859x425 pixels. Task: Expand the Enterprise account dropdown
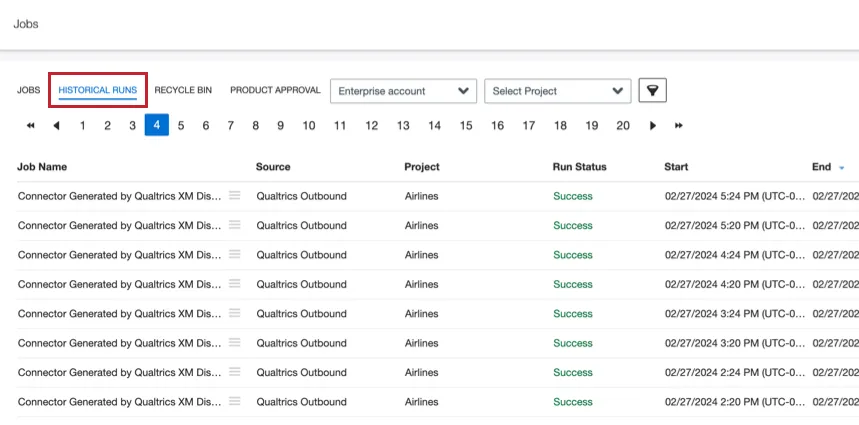403,91
